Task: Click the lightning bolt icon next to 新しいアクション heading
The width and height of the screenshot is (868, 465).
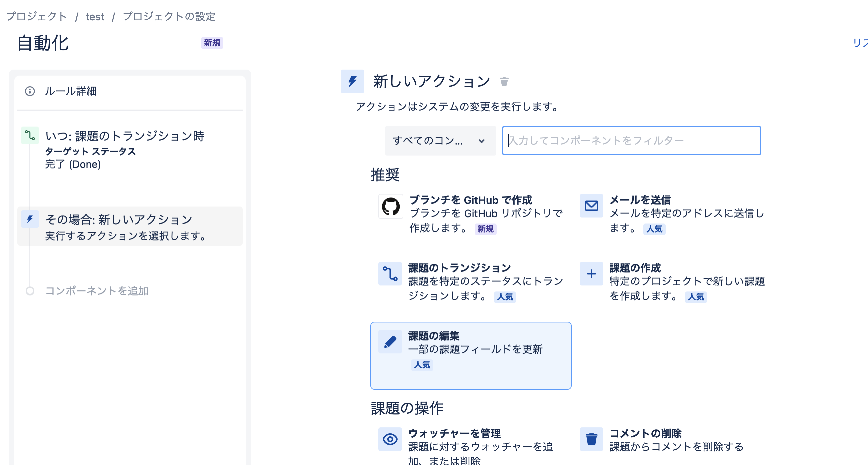Action: click(x=352, y=82)
